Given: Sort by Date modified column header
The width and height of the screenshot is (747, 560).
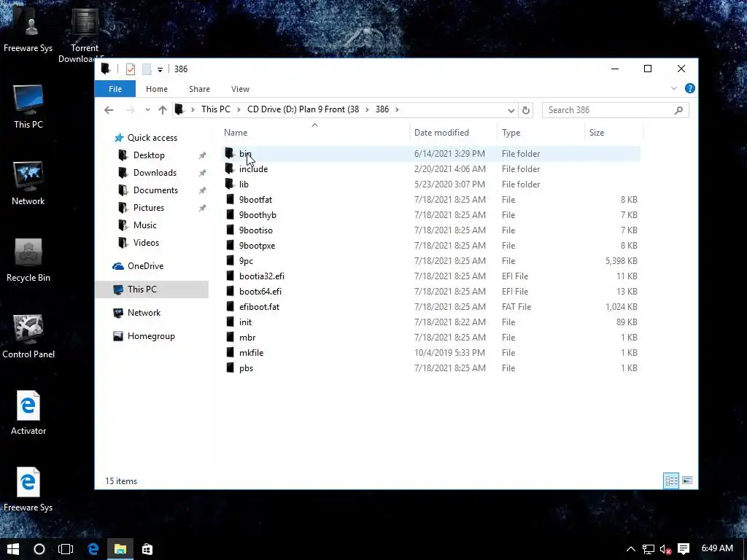Looking at the screenshot, I should click(x=453, y=133).
